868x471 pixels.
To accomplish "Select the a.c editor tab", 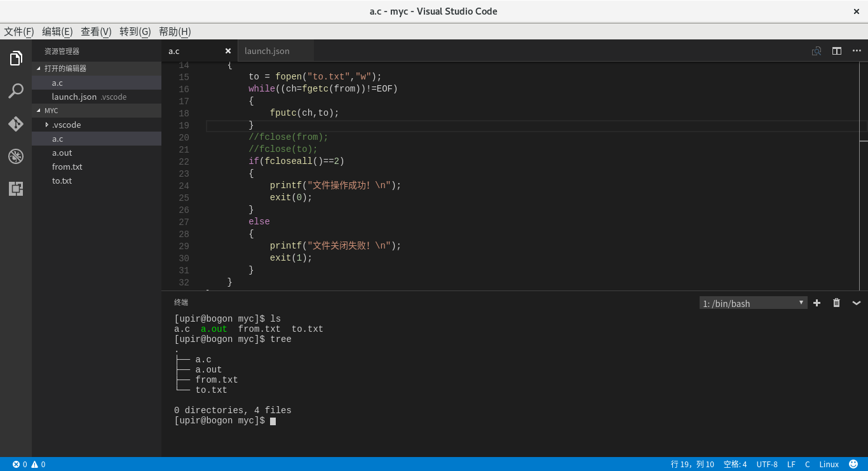I will (x=199, y=51).
